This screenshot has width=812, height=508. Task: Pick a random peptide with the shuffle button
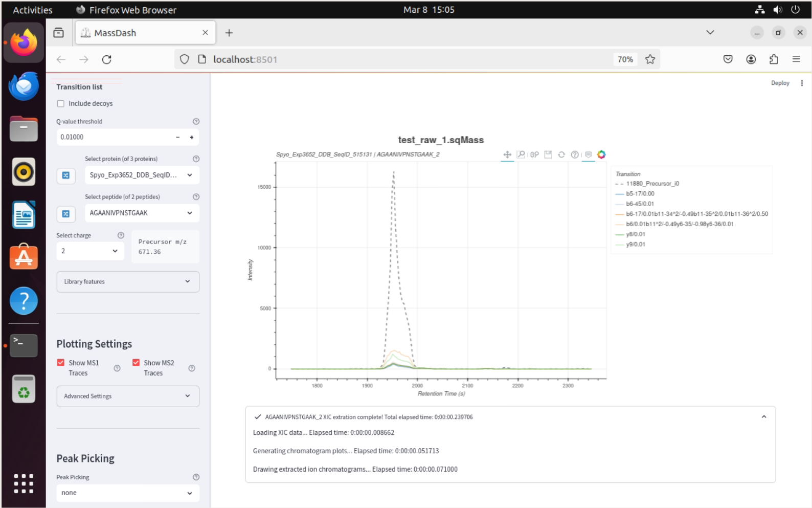66,214
